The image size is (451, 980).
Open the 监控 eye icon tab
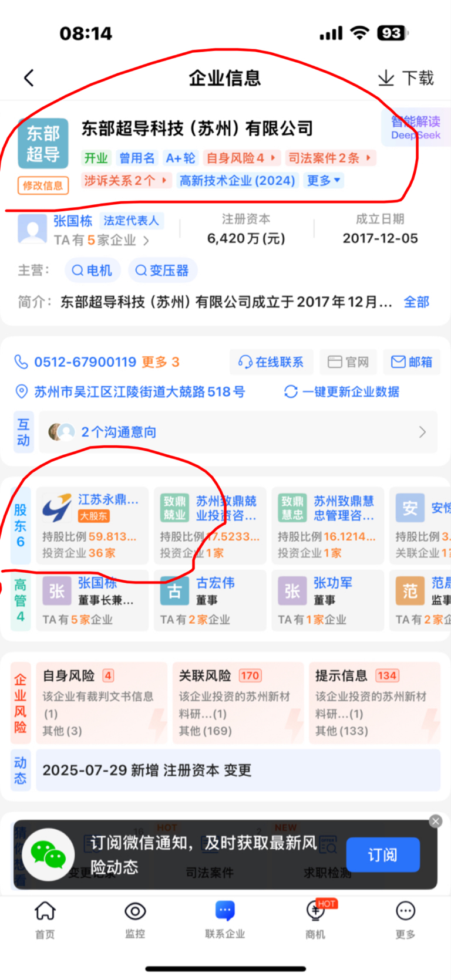click(135, 920)
